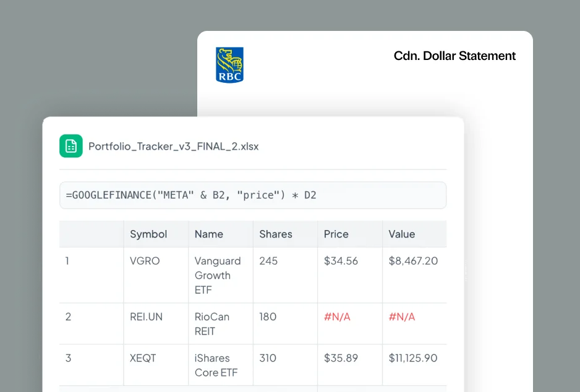This screenshot has width=580, height=392.
Task: Click the VGRO symbol cell
Action: tap(145, 261)
